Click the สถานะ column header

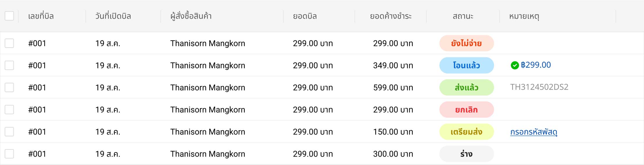coord(463,16)
